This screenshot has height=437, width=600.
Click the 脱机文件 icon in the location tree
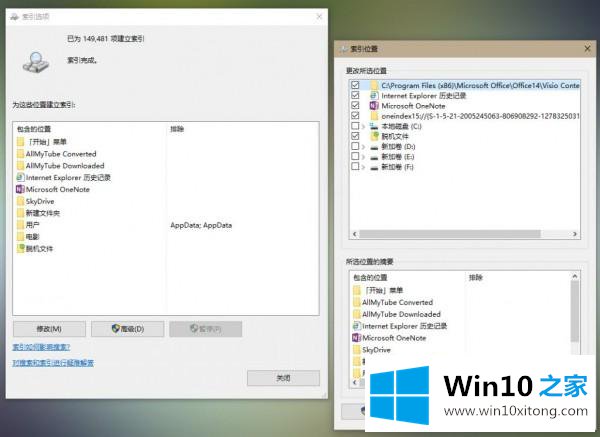374,136
